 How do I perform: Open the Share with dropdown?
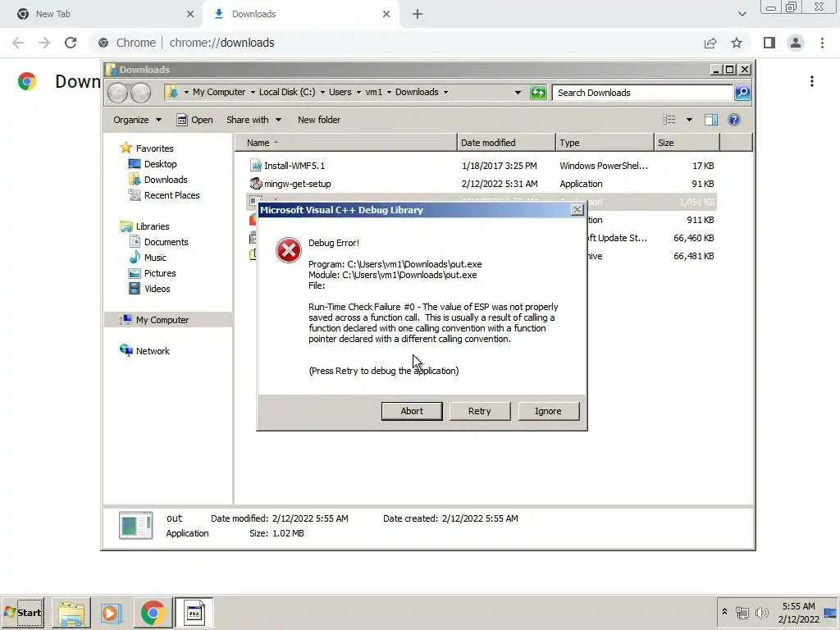pos(253,120)
